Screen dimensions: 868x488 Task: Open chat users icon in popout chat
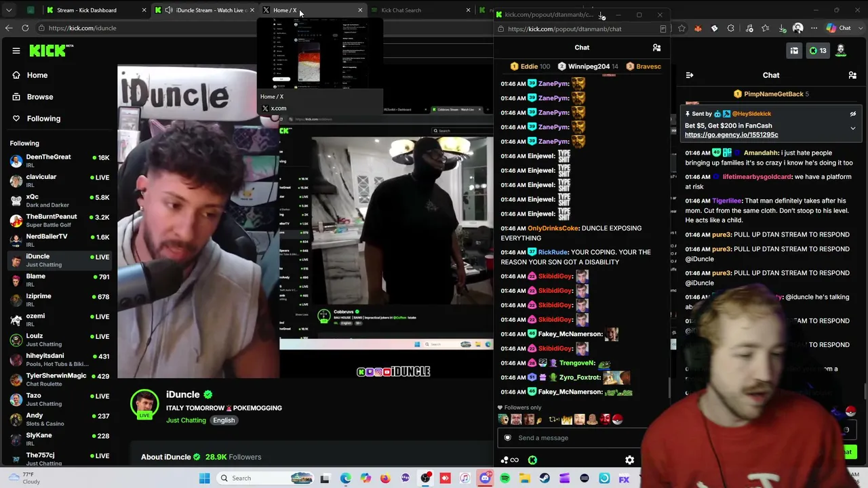(656, 47)
